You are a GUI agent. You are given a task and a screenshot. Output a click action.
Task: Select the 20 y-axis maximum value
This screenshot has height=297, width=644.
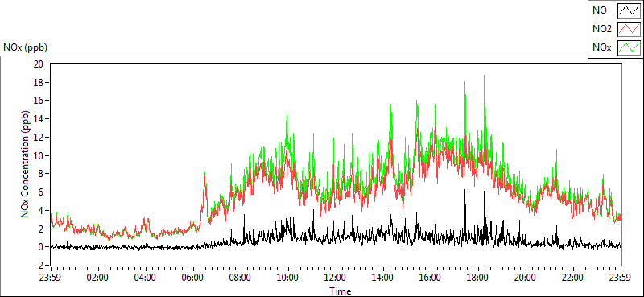[39, 64]
